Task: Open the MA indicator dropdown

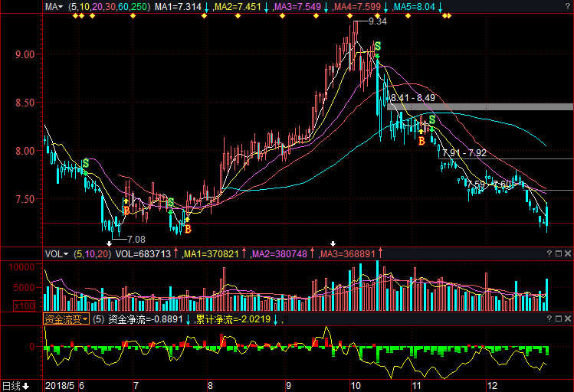Action: point(54,7)
